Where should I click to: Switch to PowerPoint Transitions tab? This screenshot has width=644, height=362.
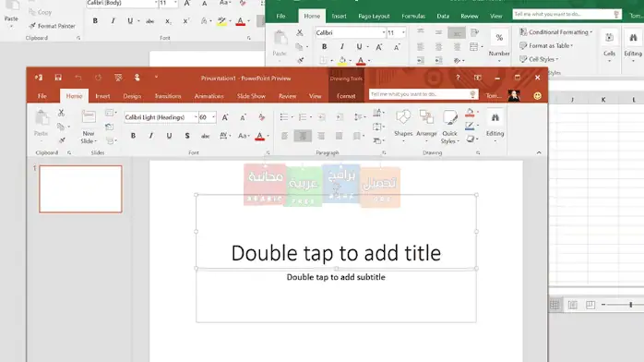168,96
